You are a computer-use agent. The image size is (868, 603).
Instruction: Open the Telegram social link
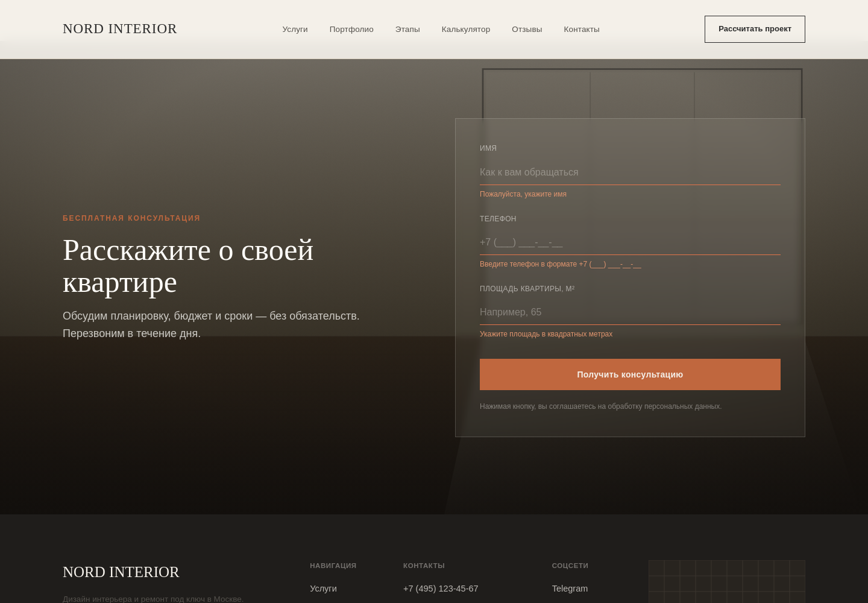point(570,589)
